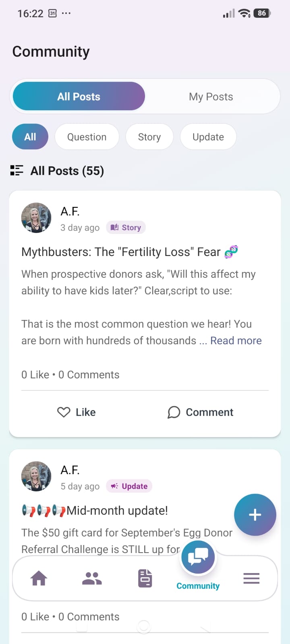Like the Mythbusters post with heart icon

pos(64,412)
